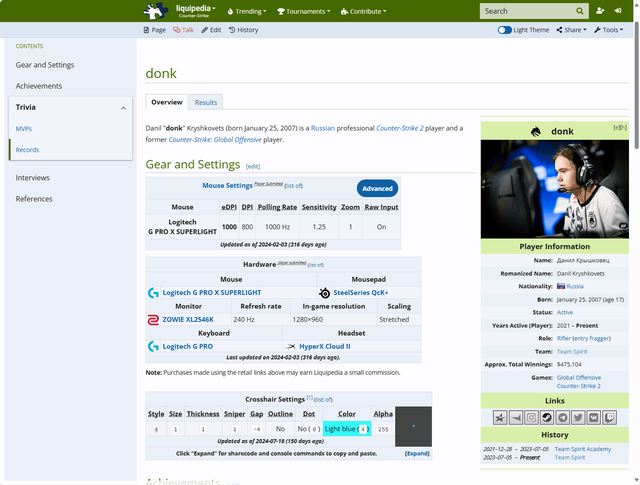The height and width of the screenshot is (485, 640).
Task: Click the Russian flag icon
Action: pyautogui.click(x=561, y=287)
